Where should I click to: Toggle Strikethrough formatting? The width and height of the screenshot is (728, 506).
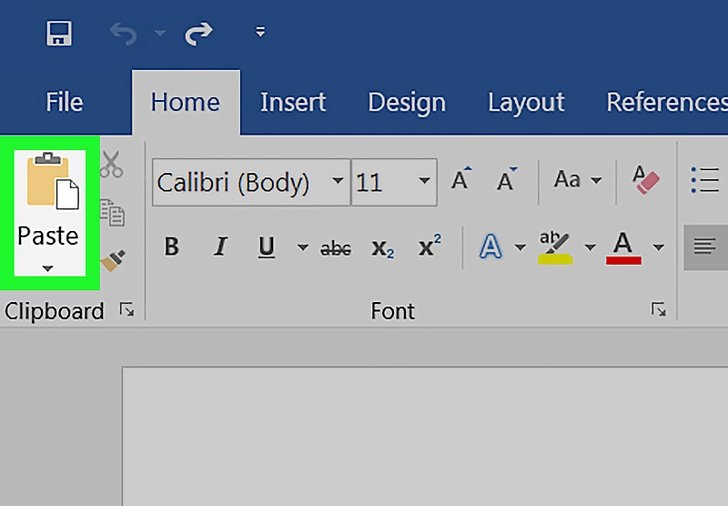335,248
